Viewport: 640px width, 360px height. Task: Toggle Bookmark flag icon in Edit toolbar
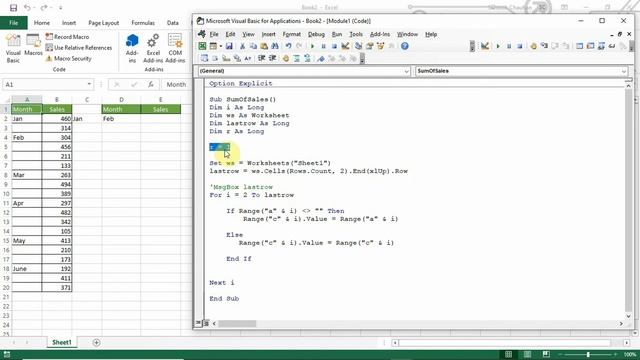[321, 58]
